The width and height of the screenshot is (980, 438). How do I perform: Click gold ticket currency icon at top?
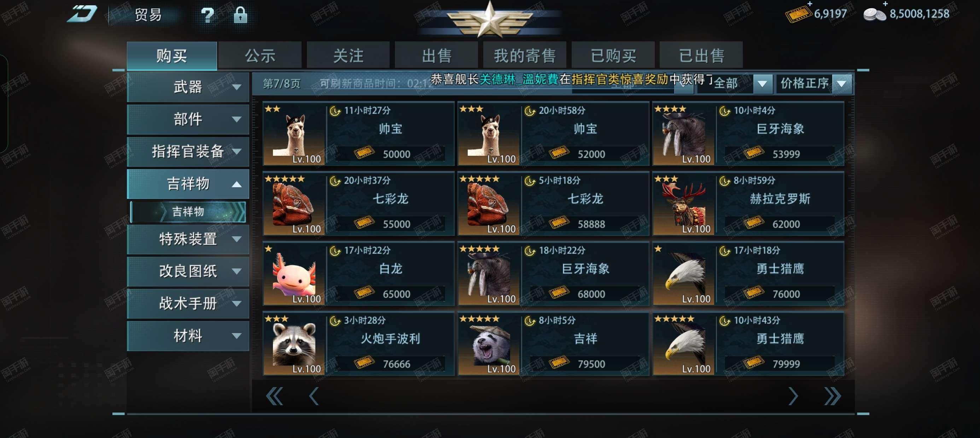pyautogui.click(x=799, y=14)
